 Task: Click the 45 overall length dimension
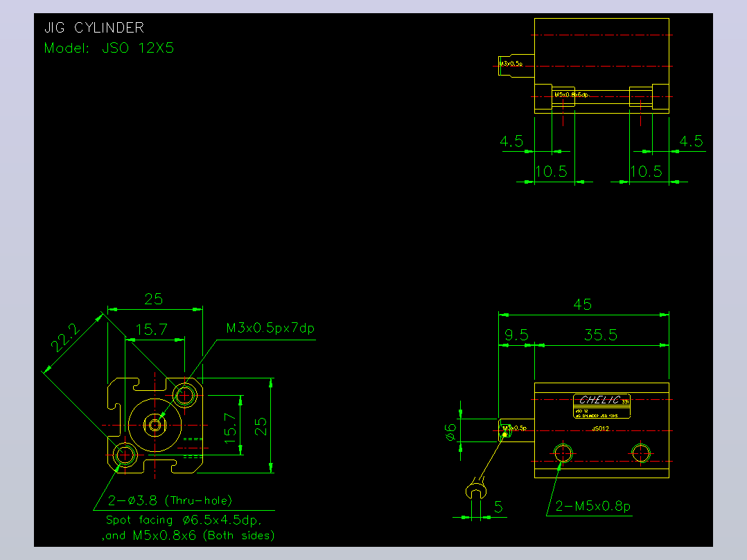(x=582, y=304)
